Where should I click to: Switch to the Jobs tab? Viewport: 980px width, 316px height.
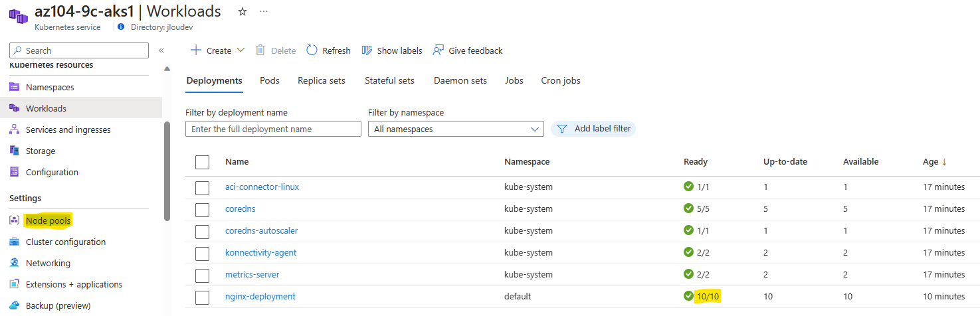(514, 80)
